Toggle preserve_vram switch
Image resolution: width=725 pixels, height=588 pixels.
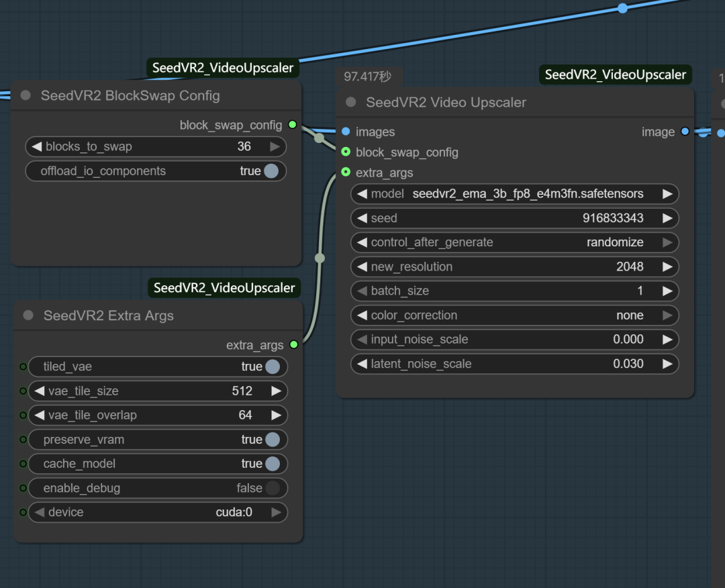[273, 440]
